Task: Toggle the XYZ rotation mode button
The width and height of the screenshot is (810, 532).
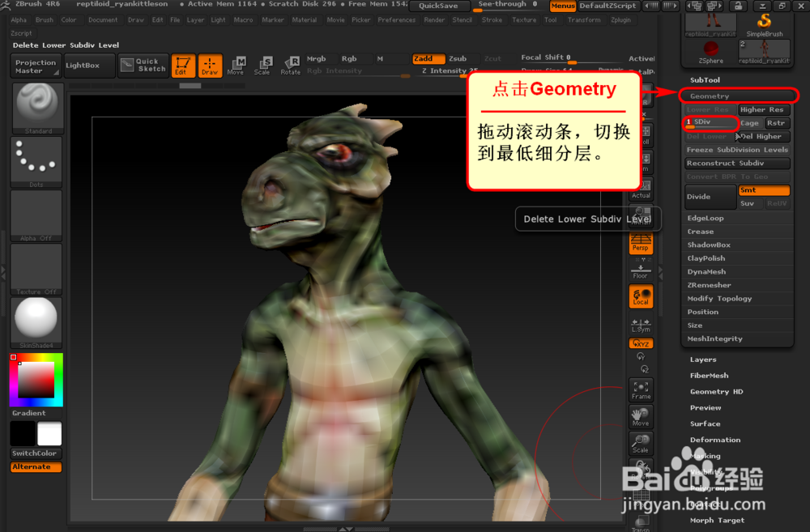Action: [x=641, y=343]
